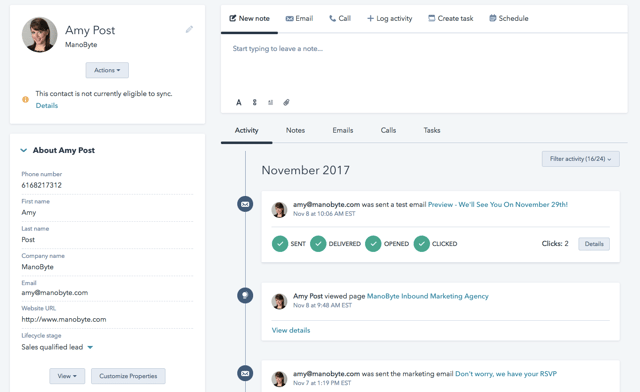Click the second icon in the note editor toolbar
The width and height of the screenshot is (640, 392).
(254, 102)
